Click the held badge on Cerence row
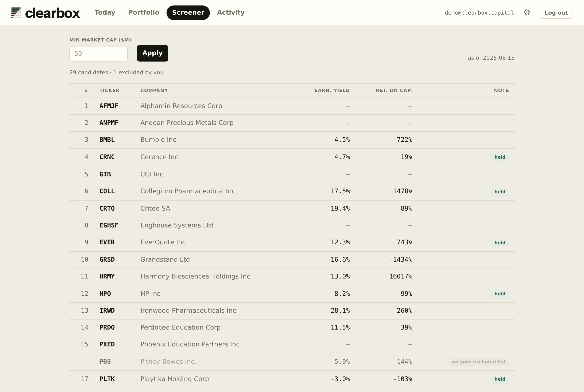Screen dimensions: 584x392 500,157
